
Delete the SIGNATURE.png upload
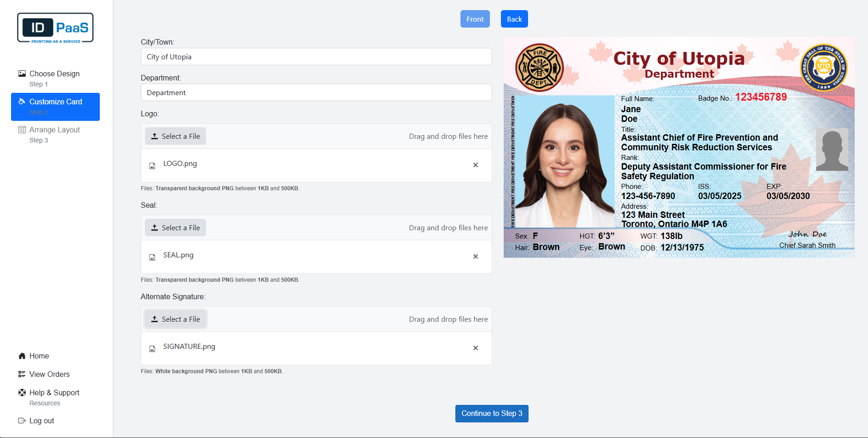coord(475,348)
